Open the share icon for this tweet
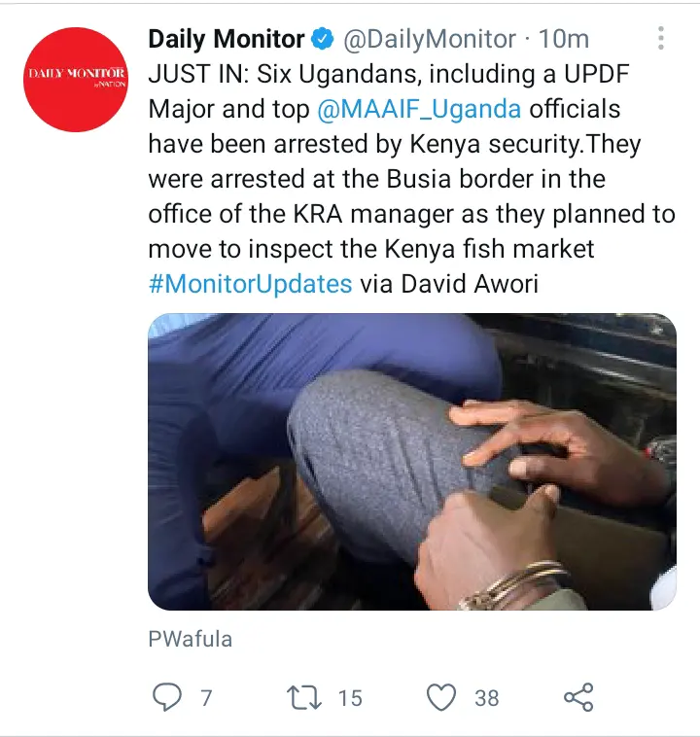Screen dimensions: 700x737 tap(578, 697)
